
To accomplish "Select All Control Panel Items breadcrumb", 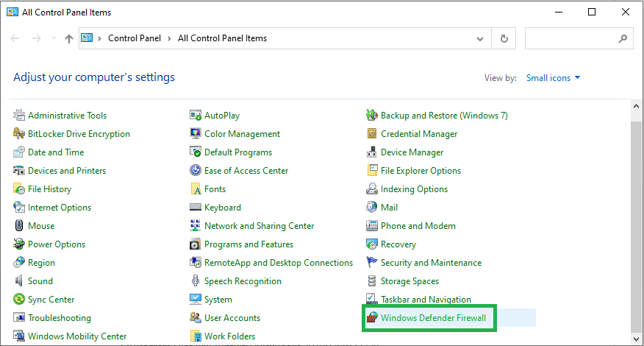I will coord(222,38).
